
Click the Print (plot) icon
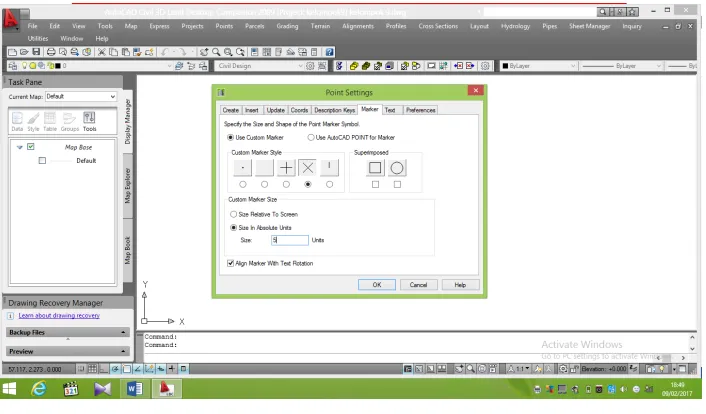click(51, 52)
